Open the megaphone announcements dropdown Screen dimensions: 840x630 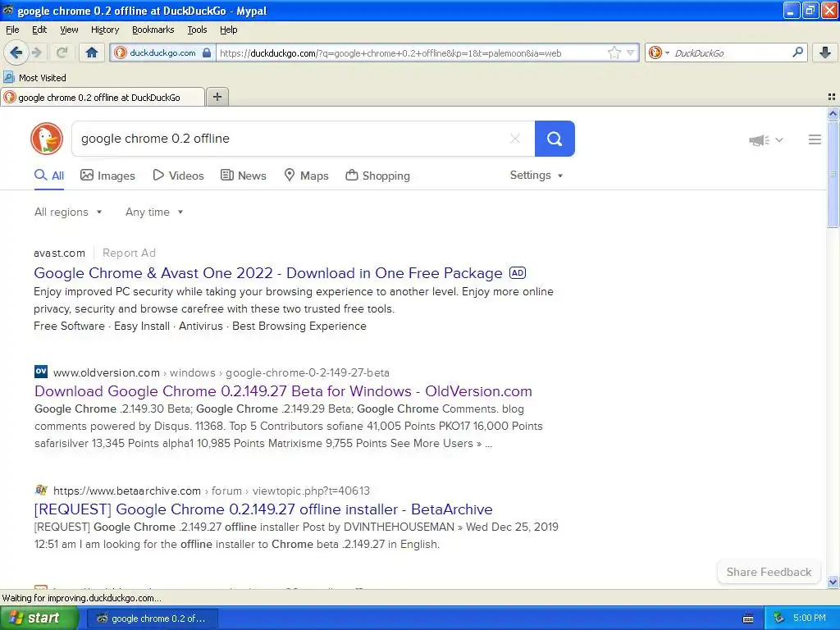(765, 140)
